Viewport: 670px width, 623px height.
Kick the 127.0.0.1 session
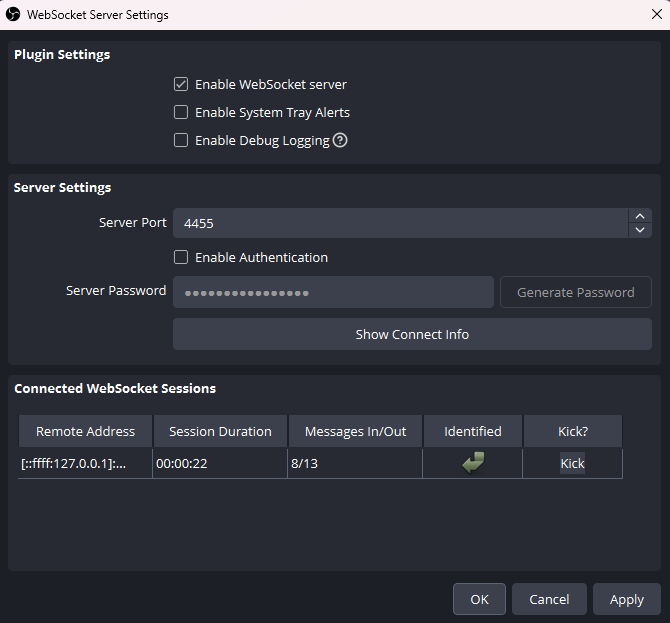[573, 463]
